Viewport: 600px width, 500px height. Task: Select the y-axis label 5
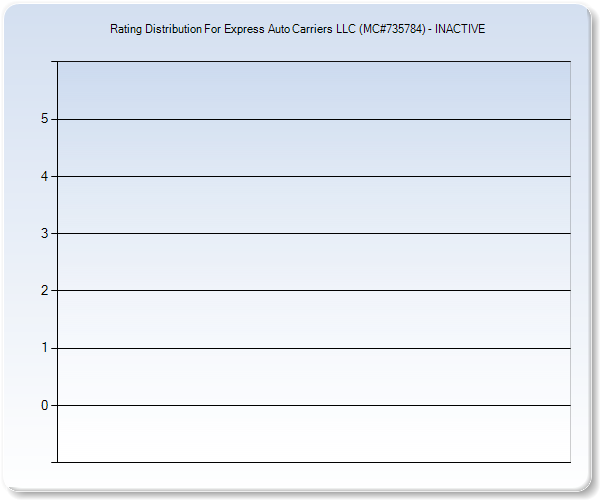click(44, 119)
